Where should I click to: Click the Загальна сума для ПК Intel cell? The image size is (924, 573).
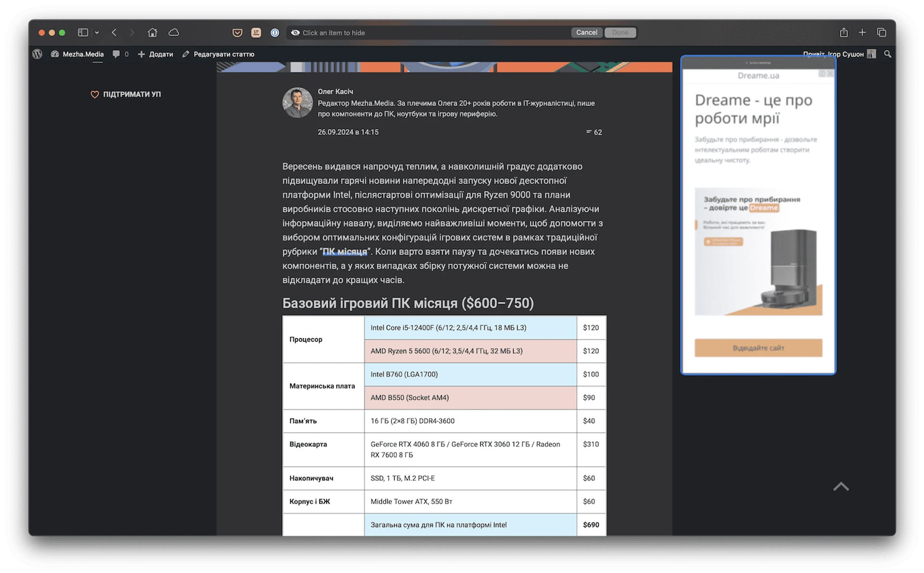470,525
